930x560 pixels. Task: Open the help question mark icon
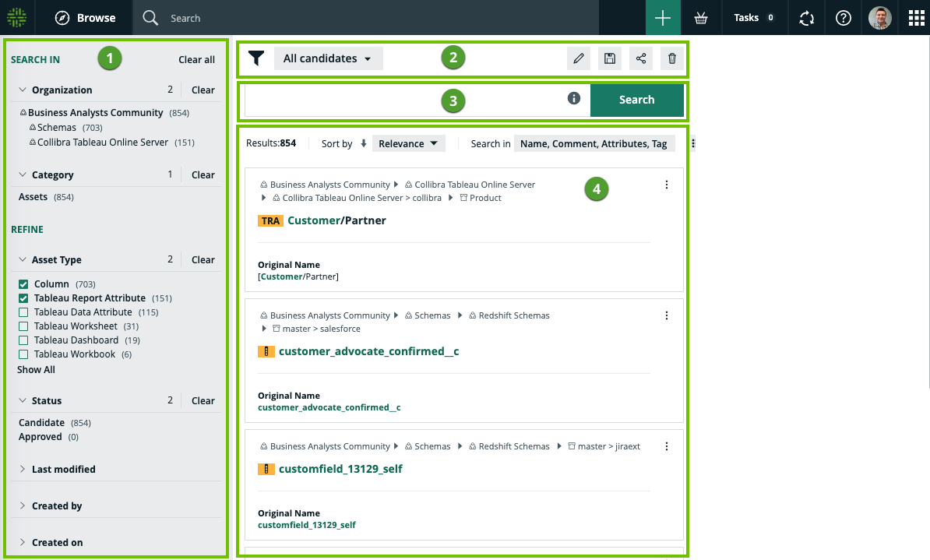point(843,18)
